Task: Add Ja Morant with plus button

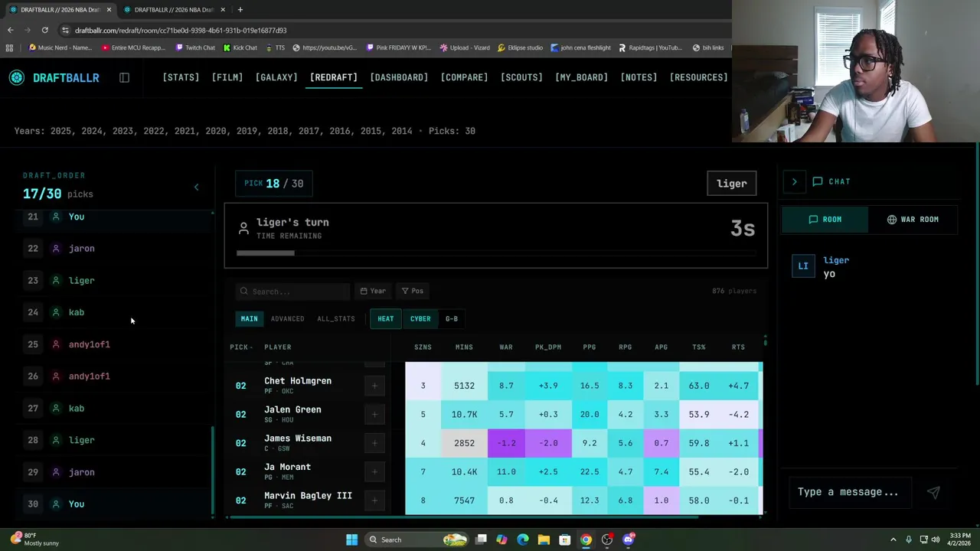Action: coord(374,471)
